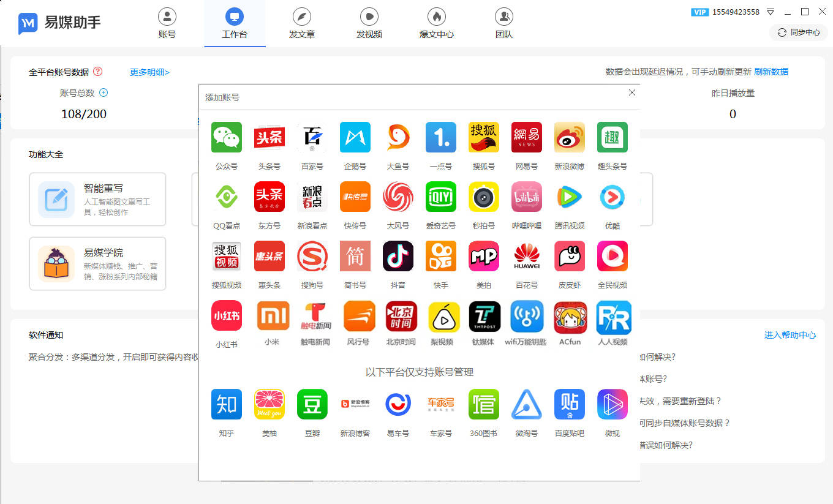Screen dimensions: 833x504
Task: Select the 小米 platform icon
Action: pos(273,316)
